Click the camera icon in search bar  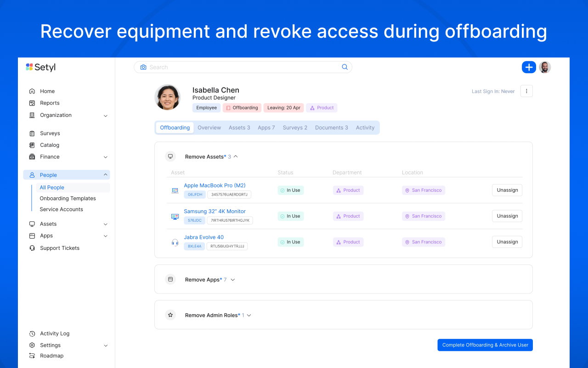tap(143, 67)
